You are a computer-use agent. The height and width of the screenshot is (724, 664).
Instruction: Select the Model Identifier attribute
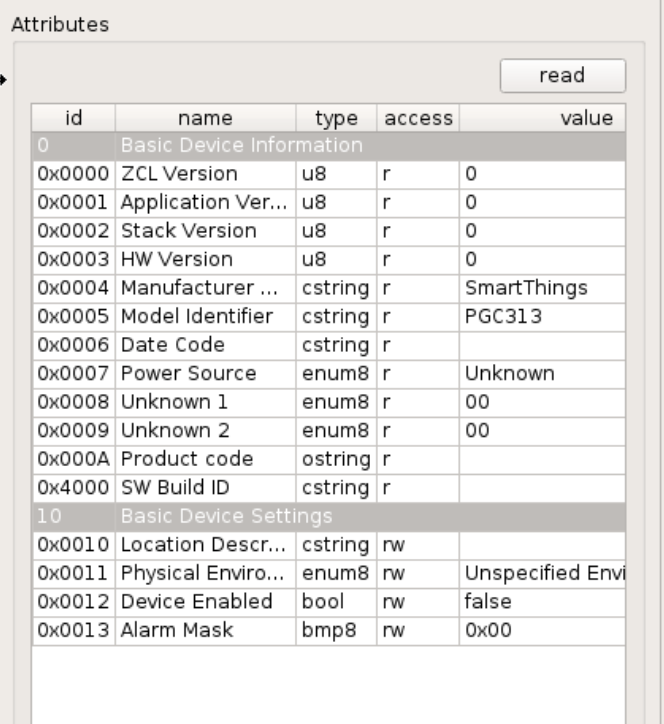tap(205, 317)
